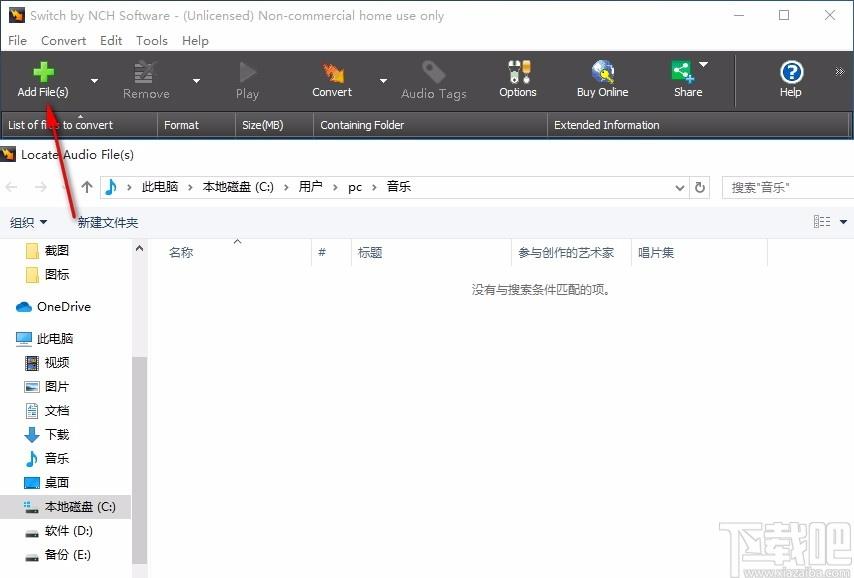Screen dimensions: 854x578
Task: Select 下载 in the navigation pane
Action: coord(48,434)
